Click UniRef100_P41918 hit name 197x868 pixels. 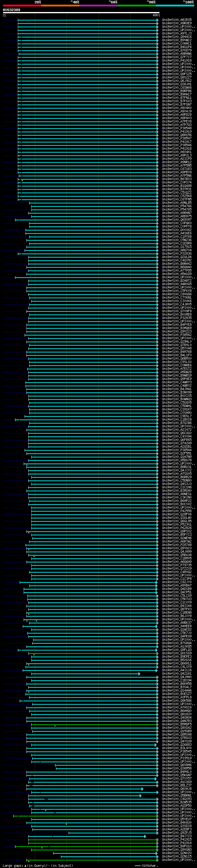pyautogui.click(x=177, y=60)
